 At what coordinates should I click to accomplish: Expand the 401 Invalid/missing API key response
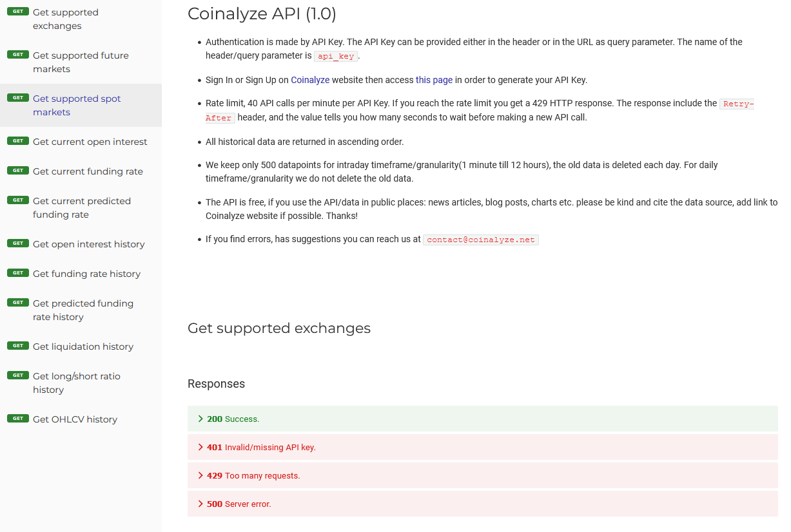[x=482, y=447]
